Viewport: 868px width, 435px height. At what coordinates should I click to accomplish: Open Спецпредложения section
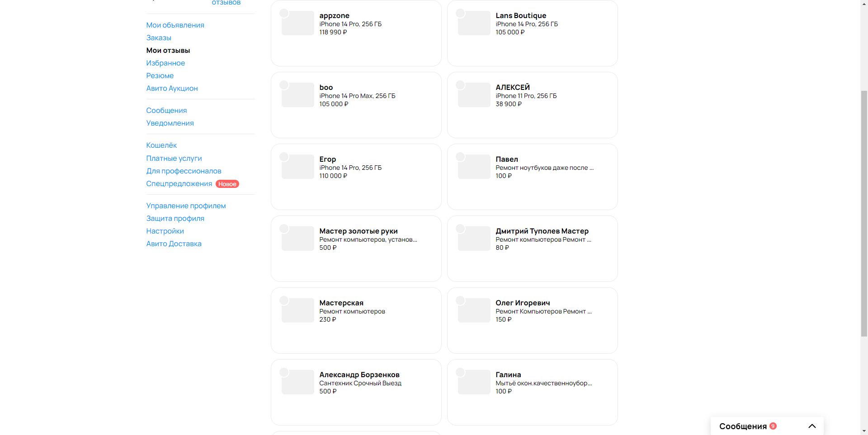[x=179, y=183]
